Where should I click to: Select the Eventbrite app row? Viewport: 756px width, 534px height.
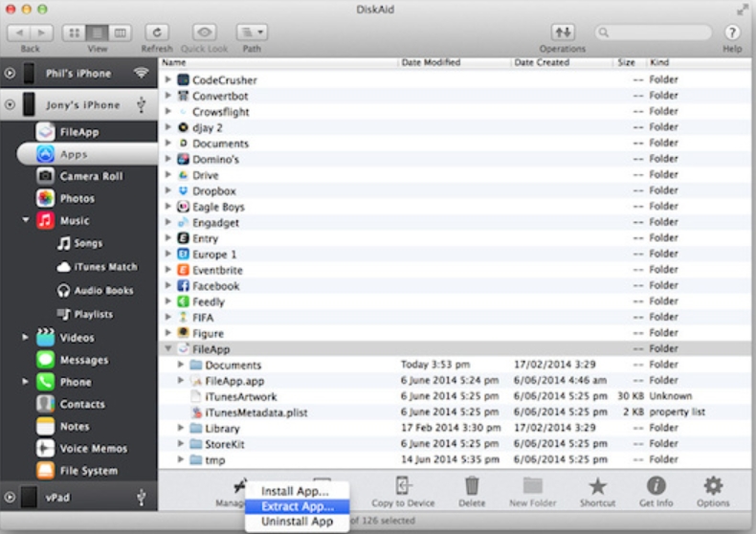coord(455,270)
